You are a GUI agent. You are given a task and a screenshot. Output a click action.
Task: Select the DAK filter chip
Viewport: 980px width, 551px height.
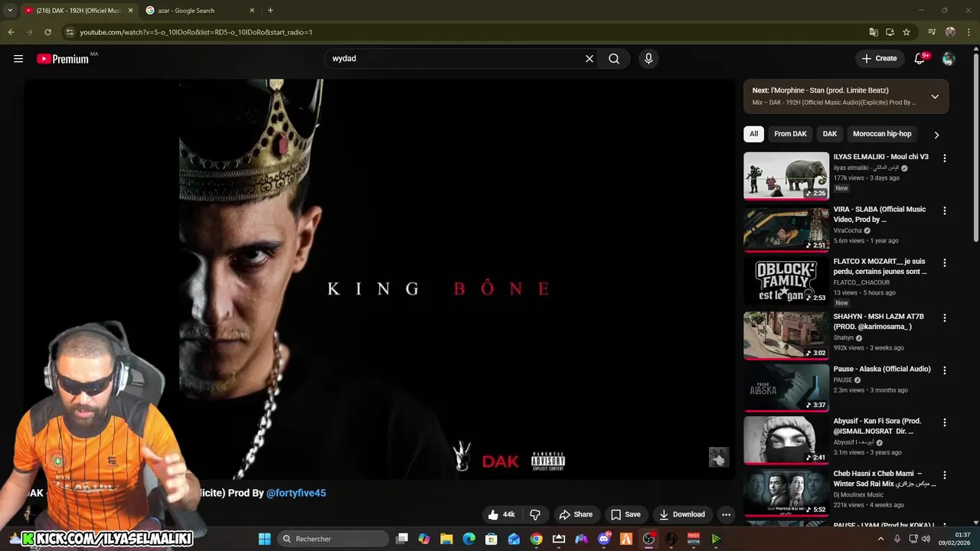830,134
